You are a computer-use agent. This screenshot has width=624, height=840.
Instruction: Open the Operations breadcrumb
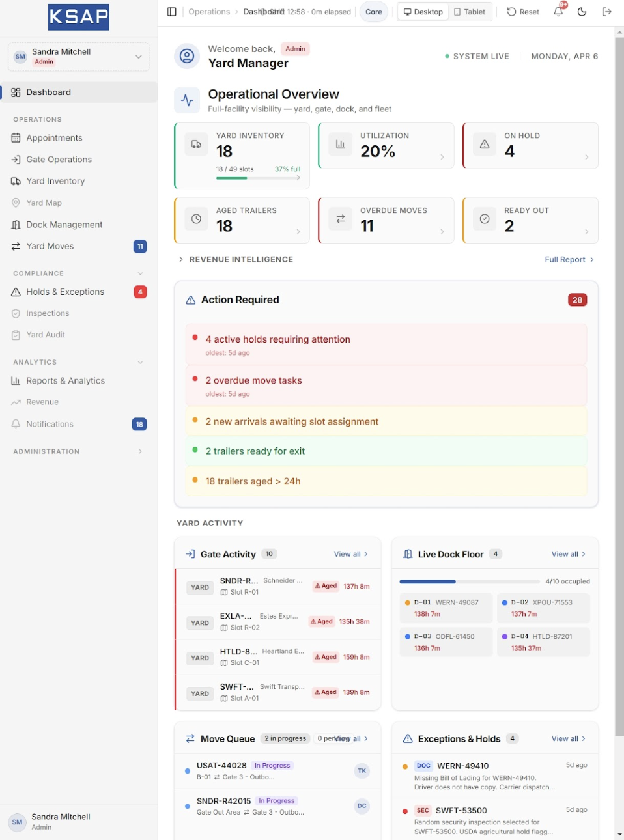(x=209, y=12)
